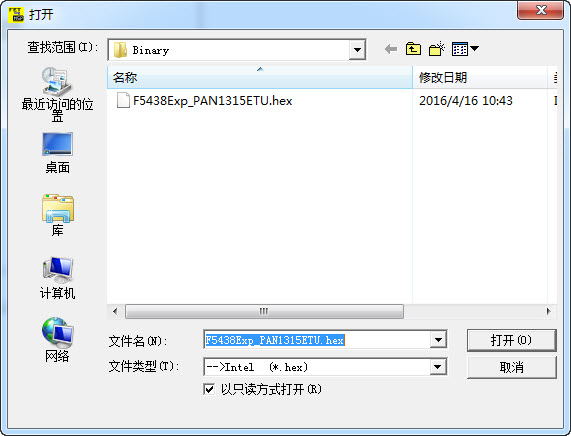Open 最近访问的位置 in sidebar
Screen dimensions: 571x436
[57, 95]
